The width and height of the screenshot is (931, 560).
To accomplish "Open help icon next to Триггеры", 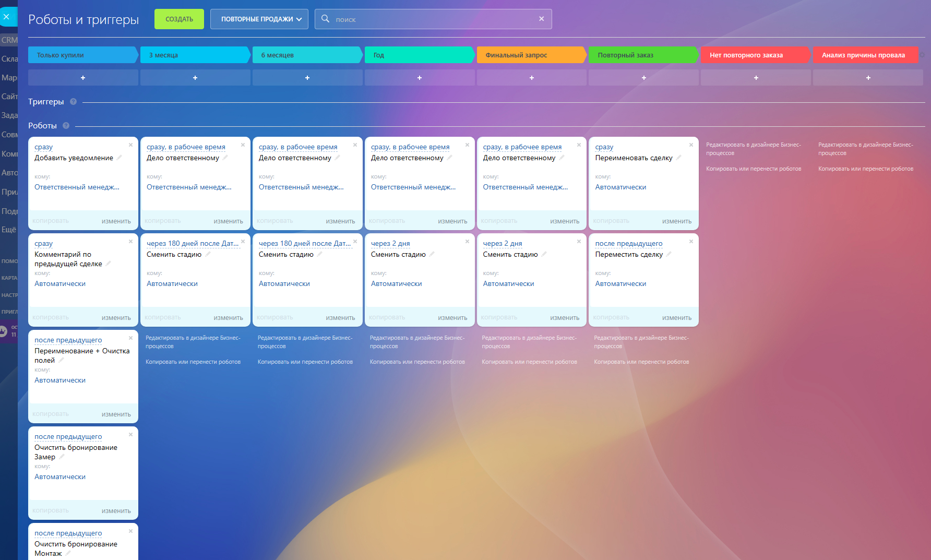I will tap(74, 102).
